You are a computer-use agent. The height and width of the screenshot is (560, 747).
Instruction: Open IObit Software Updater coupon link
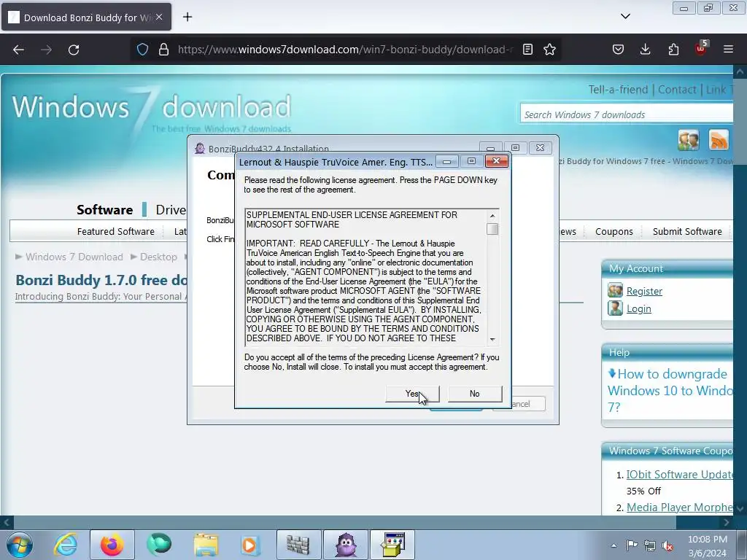[x=679, y=474]
